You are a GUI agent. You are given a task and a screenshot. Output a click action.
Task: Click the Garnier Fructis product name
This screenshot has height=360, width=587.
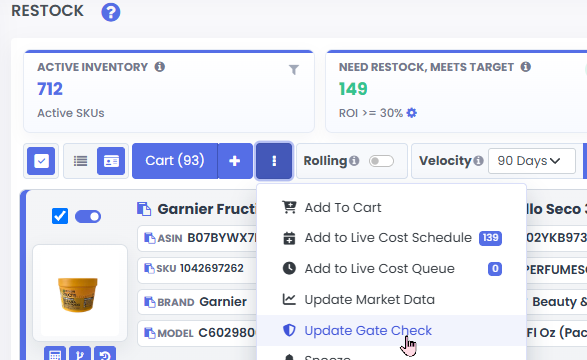pyautogui.click(x=207, y=209)
